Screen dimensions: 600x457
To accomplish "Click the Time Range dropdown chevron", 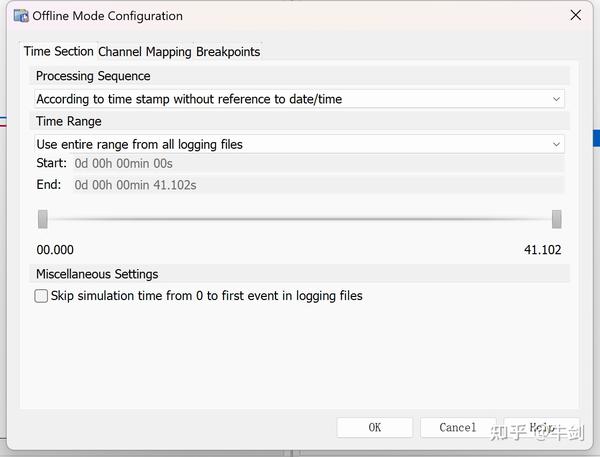I will (556, 145).
